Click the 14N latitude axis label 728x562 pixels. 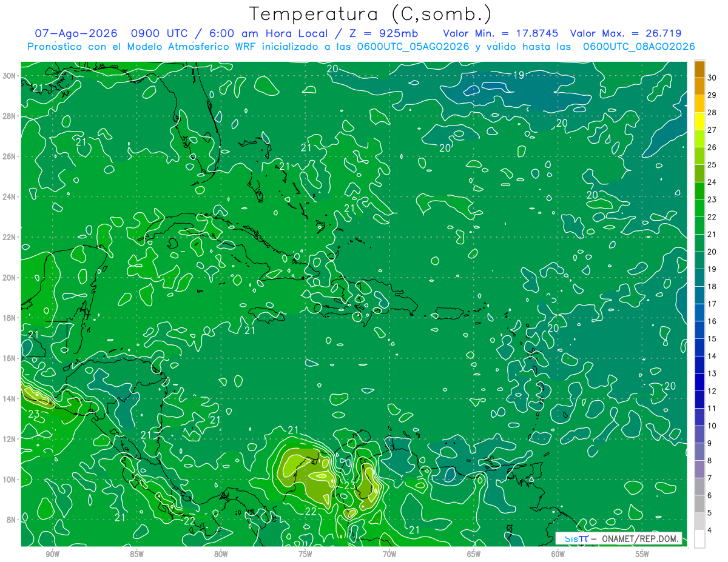(x=9, y=398)
